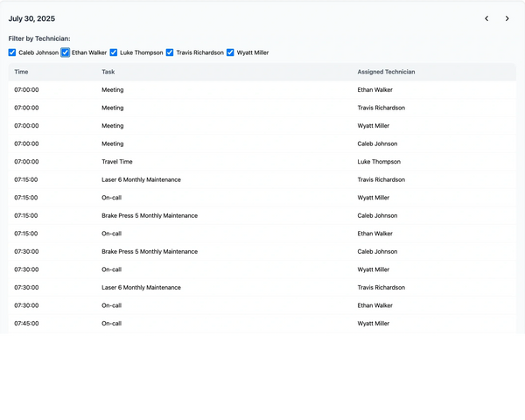This screenshot has height=420, width=525.
Task: Click the 07:45:00 On-call row
Action: pyautogui.click(x=111, y=324)
